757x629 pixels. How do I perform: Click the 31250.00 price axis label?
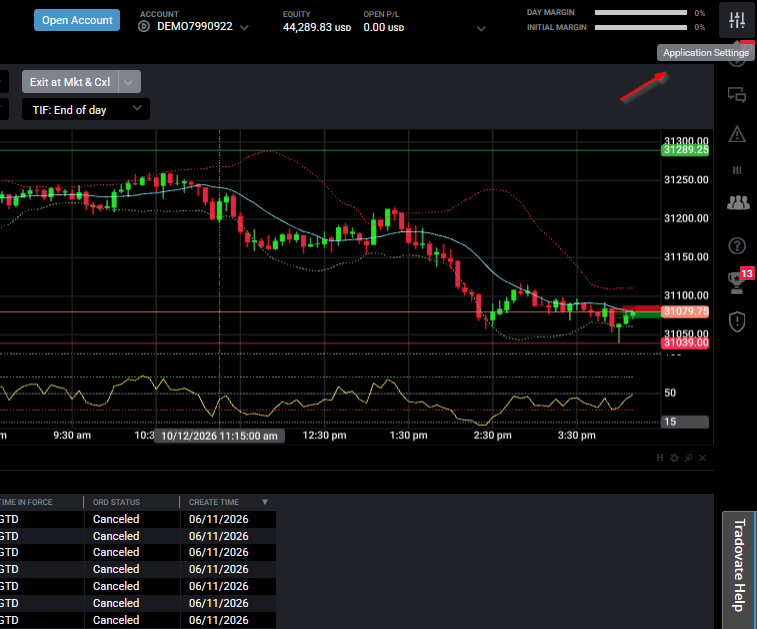(686, 180)
